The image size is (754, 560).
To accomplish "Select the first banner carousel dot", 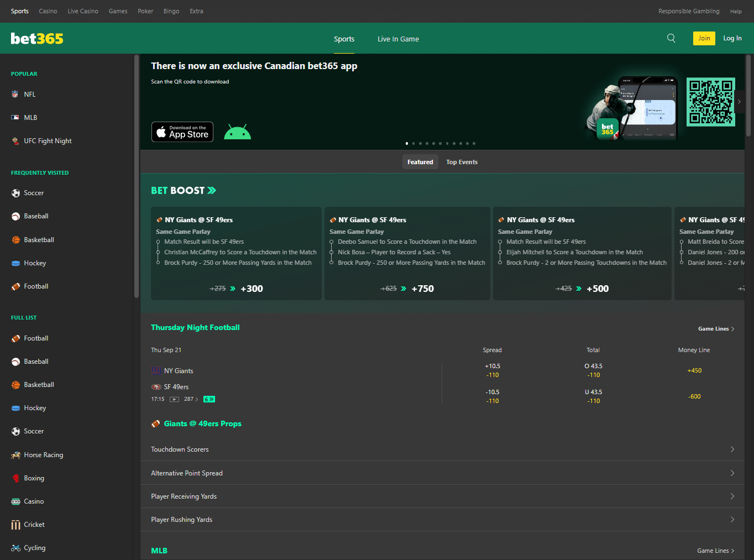I will tap(407, 143).
